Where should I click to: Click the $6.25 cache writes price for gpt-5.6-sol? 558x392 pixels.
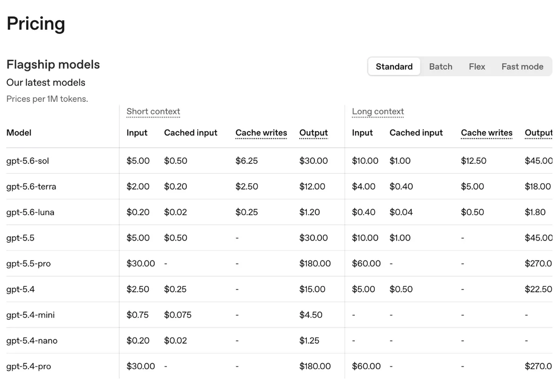(x=247, y=161)
